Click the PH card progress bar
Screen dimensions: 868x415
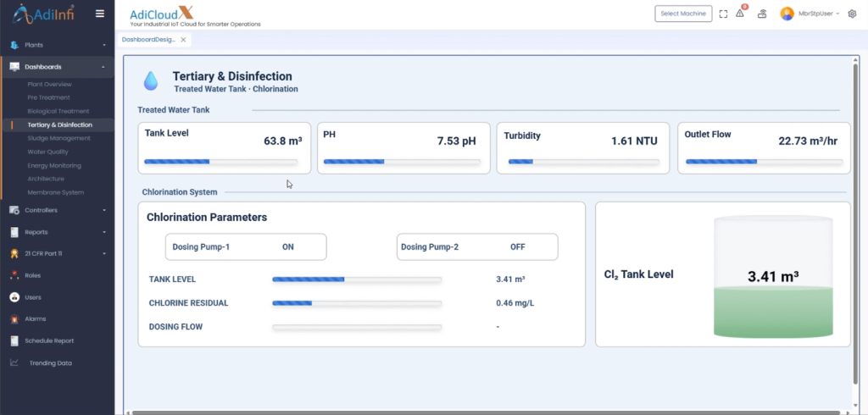(x=402, y=162)
